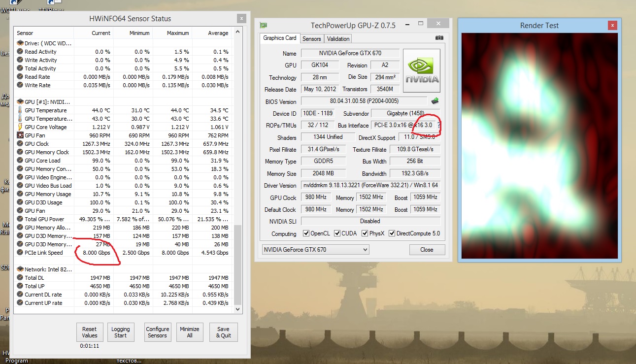Click the GPU-Z icon in the title bar
Viewport: 636px width, 364px height.
(x=264, y=25)
